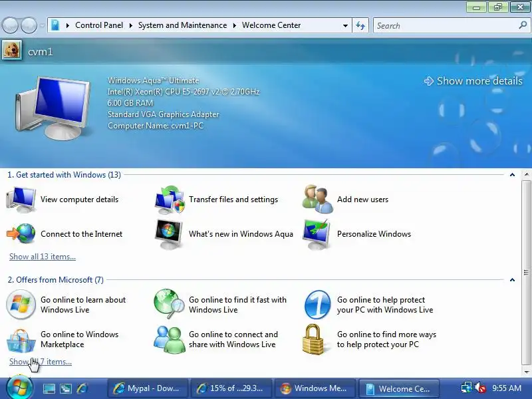
Task: Click Show all 7 items link
Action: click(41, 362)
